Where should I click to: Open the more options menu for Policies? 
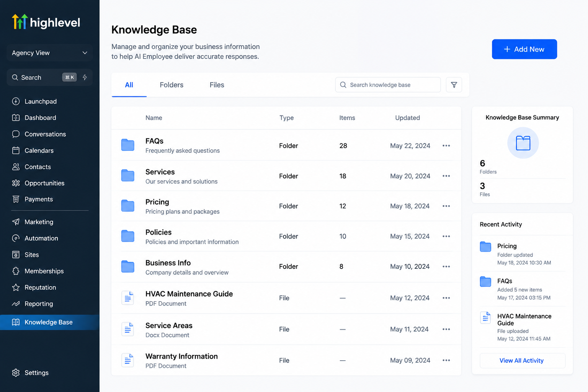[446, 236]
